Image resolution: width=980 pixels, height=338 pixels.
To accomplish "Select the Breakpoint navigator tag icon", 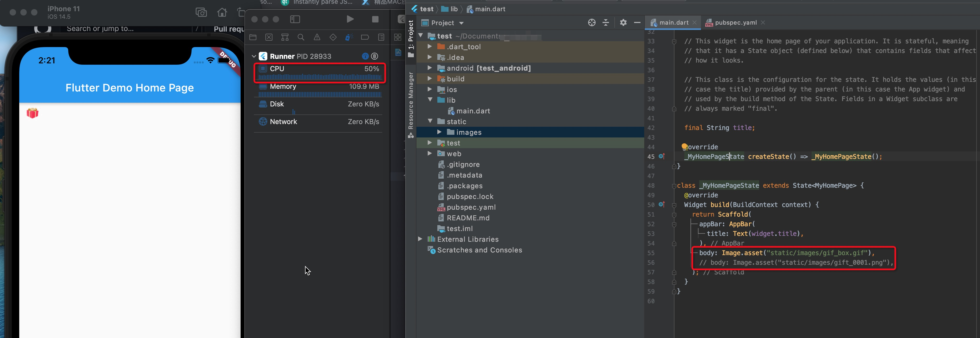I will [365, 37].
